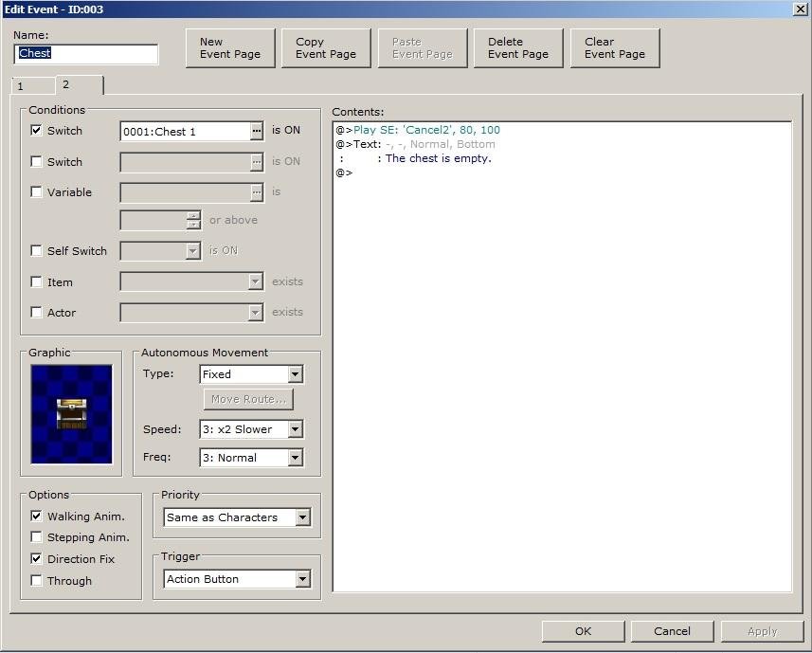Click Delete Event Page button
The image size is (812, 653).
[x=518, y=48]
